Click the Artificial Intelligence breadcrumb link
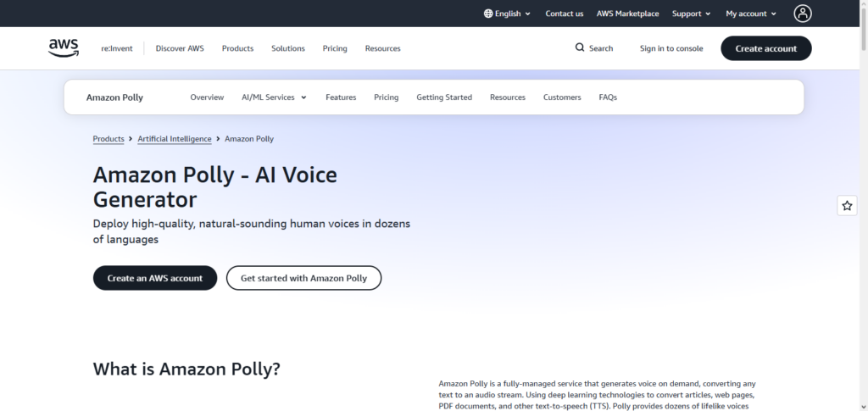This screenshot has width=868, height=411. pyautogui.click(x=175, y=139)
